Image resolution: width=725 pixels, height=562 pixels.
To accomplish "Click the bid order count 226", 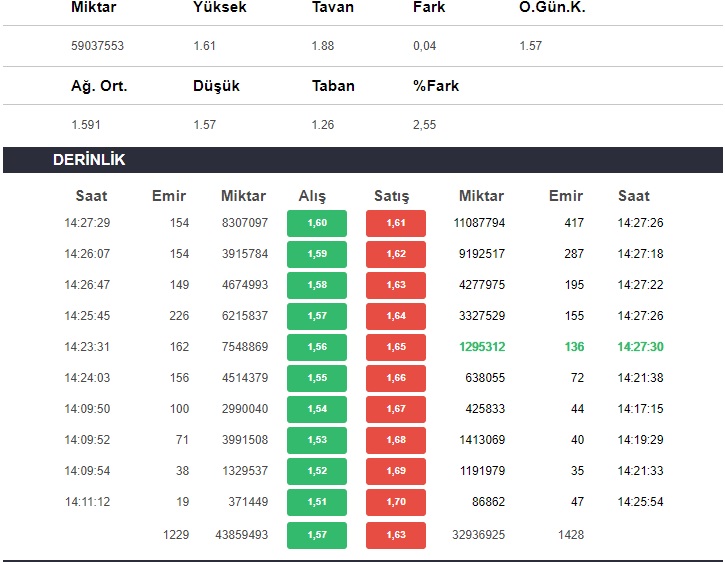I will (179, 316).
